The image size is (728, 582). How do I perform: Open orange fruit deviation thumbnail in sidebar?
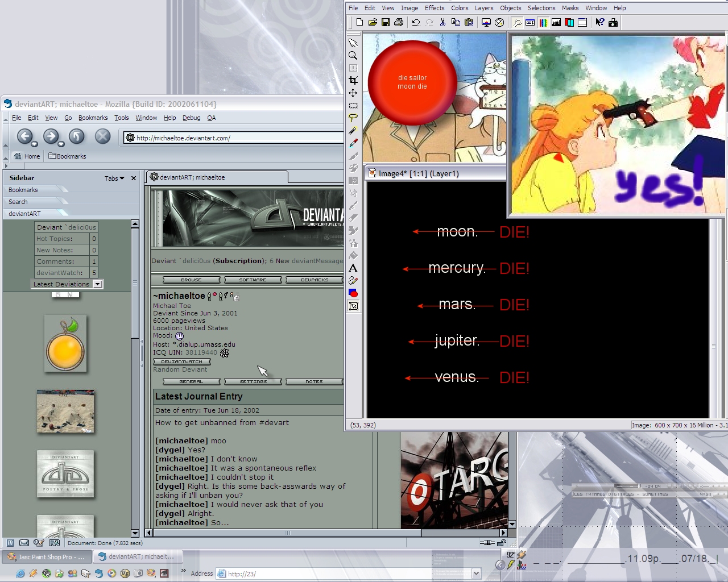(x=65, y=344)
